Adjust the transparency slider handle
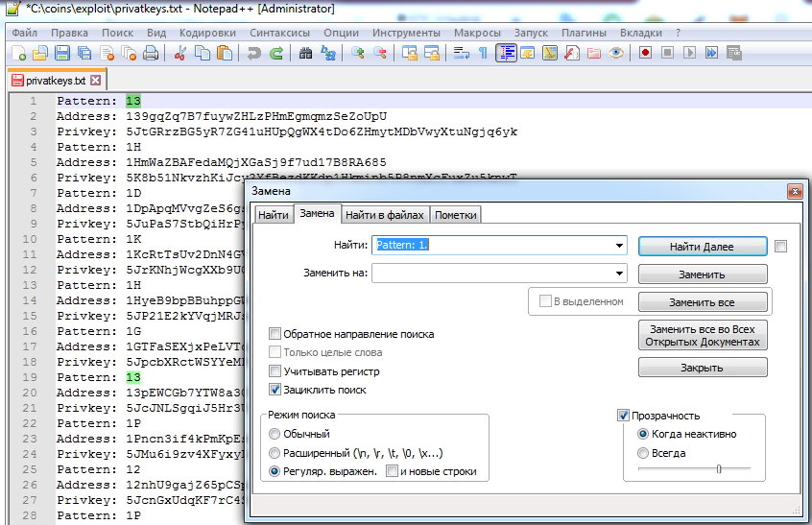 click(718, 469)
